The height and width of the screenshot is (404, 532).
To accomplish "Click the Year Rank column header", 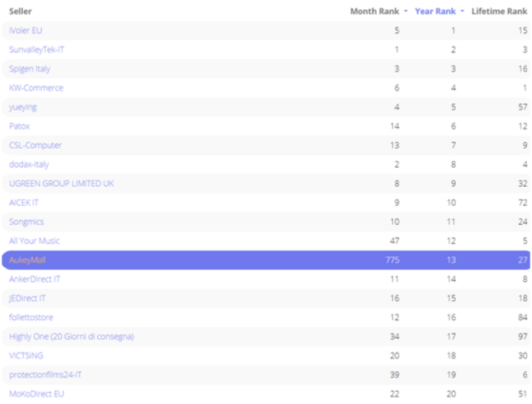I will click(435, 11).
